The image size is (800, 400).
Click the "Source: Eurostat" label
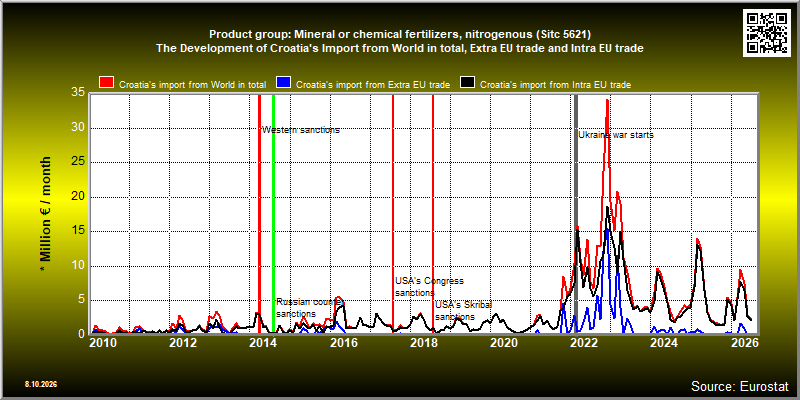point(739,386)
